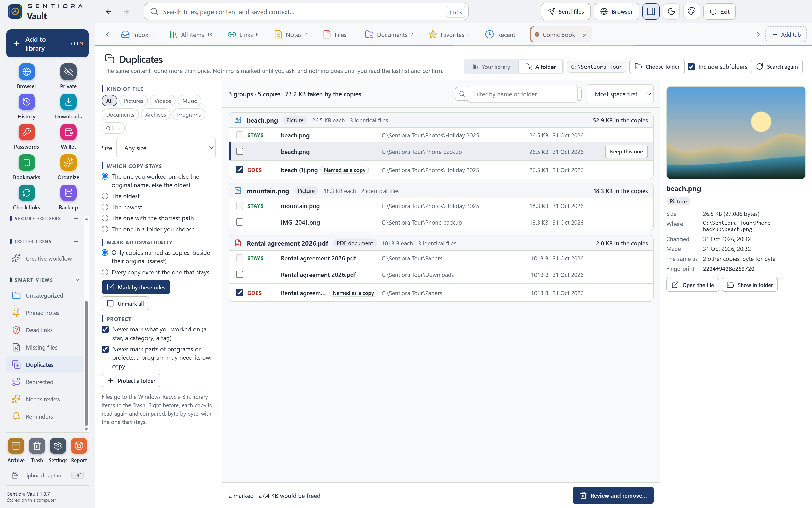Switch to the All items tab
The image size is (812, 508).
click(191, 35)
